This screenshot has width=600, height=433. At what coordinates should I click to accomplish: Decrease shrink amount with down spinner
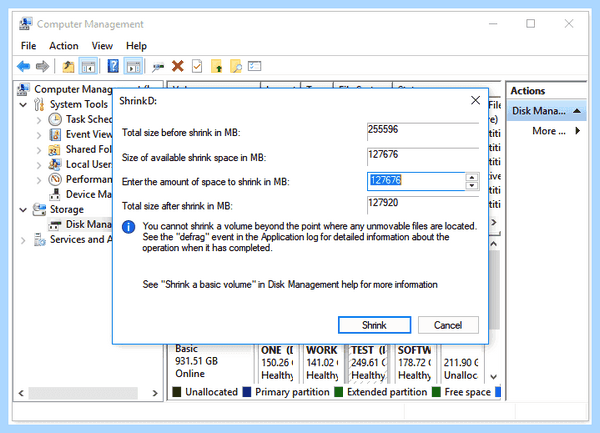tap(472, 186)
